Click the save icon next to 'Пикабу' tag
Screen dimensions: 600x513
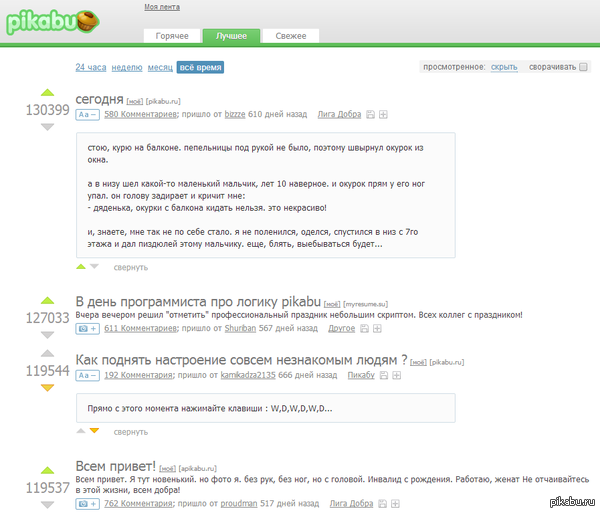pos(383,376)
